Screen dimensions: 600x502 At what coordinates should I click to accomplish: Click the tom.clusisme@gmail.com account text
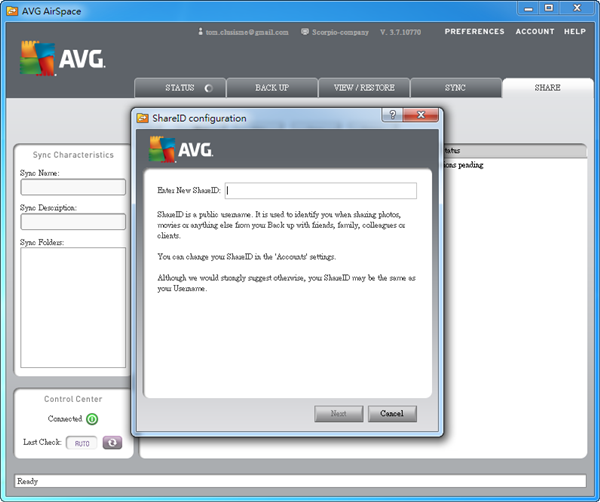(x=247, y=32)
